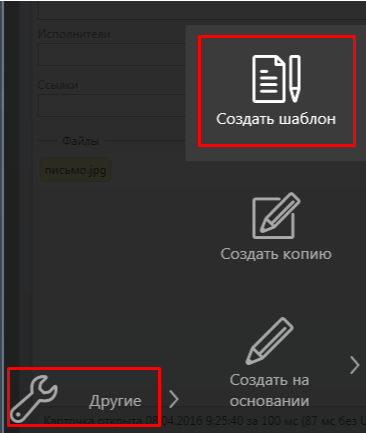This screenshot has height=433, width=366.
Task: Select the Создать на основании text entry
Action: point(269,390)
